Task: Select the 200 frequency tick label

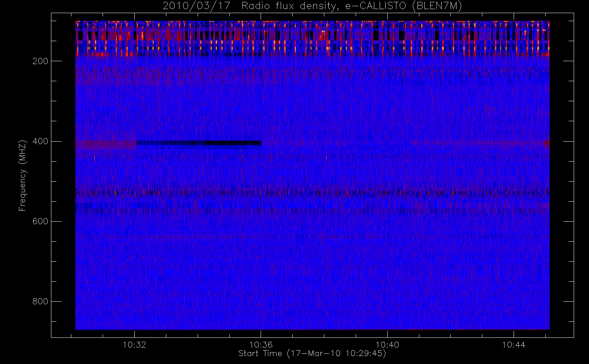Action: point(40,61)
